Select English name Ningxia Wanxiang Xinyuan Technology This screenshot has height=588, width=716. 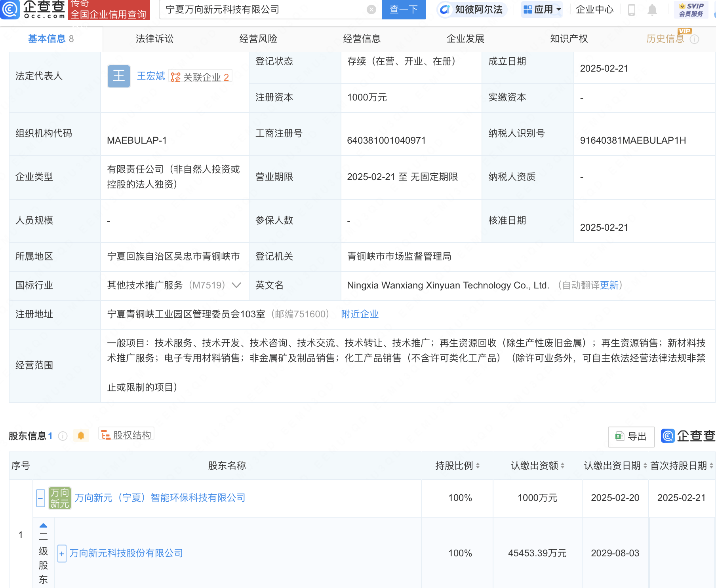coord(448,285)
